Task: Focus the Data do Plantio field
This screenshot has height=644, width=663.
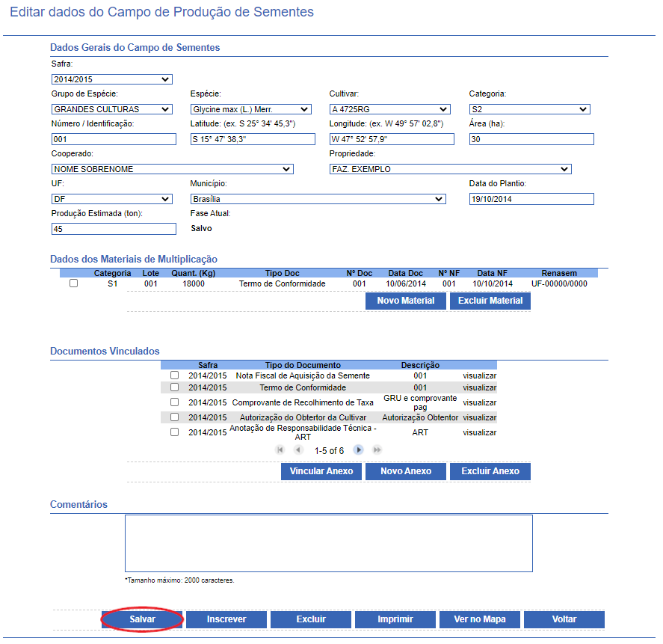Action: [531, 199]
